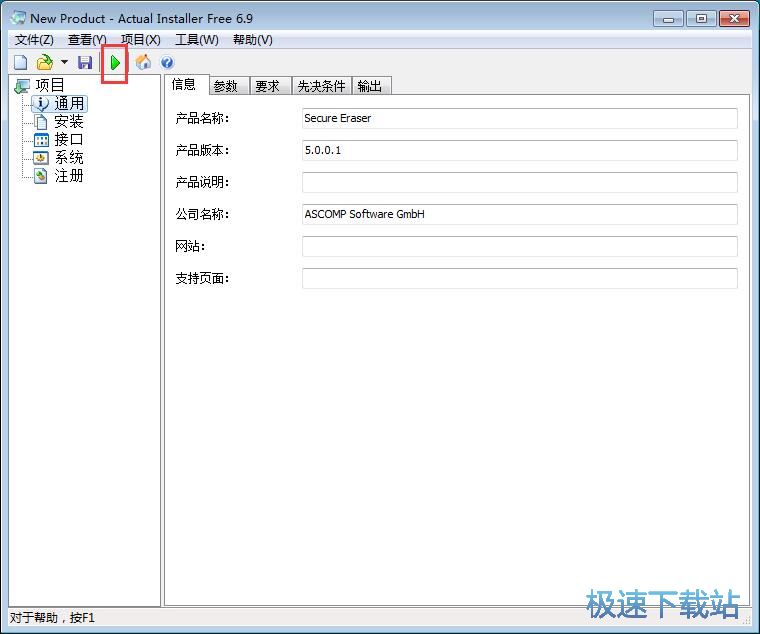760x634 pixels.
Task: Click the 产品版本 field showing 5.0.0.1
Action: (x=520, y=150)
